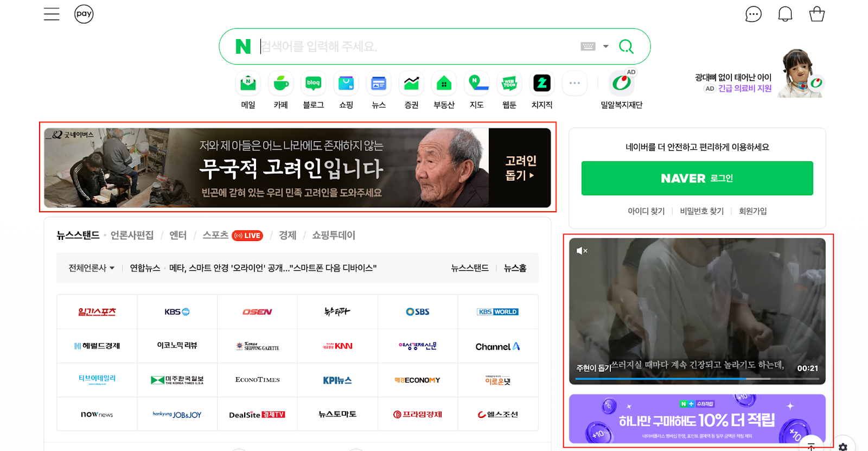
Task: Click the search magnifier button
Action: click(x=626, y=47)
